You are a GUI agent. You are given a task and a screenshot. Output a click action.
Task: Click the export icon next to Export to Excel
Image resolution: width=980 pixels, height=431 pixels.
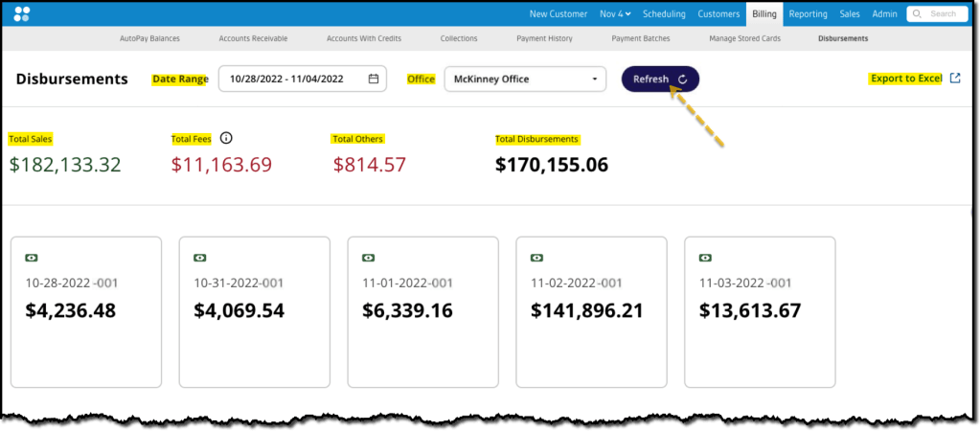click(x=954, y=79)
